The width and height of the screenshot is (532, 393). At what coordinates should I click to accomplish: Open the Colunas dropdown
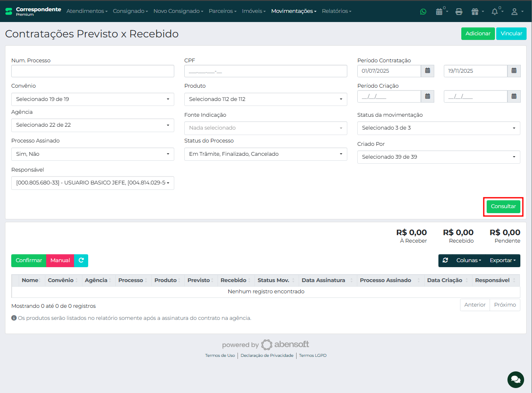[468, 260]
